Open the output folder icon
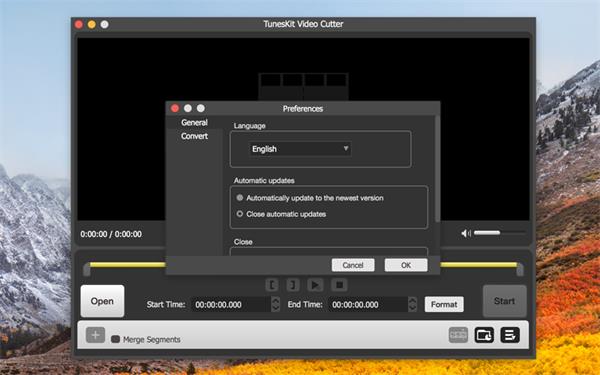 pos(484,335)
